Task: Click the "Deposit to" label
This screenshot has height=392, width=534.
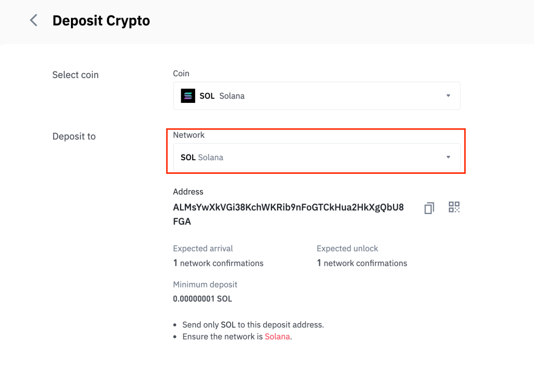Action: point(74,136)
